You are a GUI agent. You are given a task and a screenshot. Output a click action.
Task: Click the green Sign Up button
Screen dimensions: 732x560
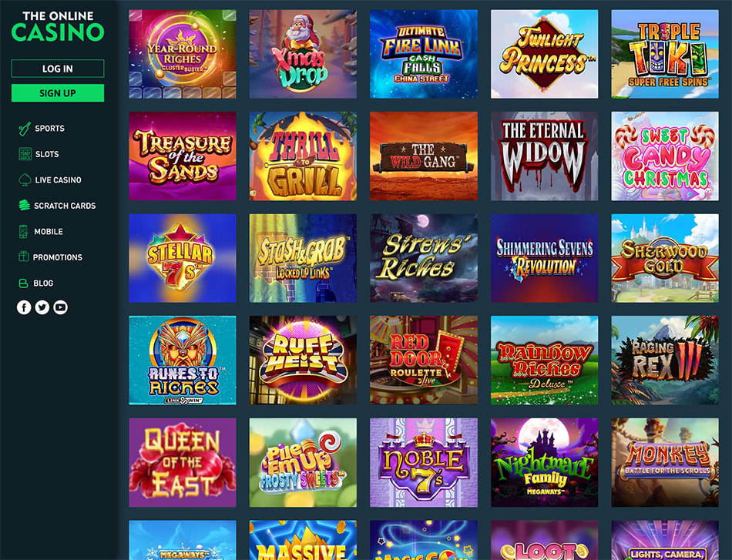[x=58, y=93]
